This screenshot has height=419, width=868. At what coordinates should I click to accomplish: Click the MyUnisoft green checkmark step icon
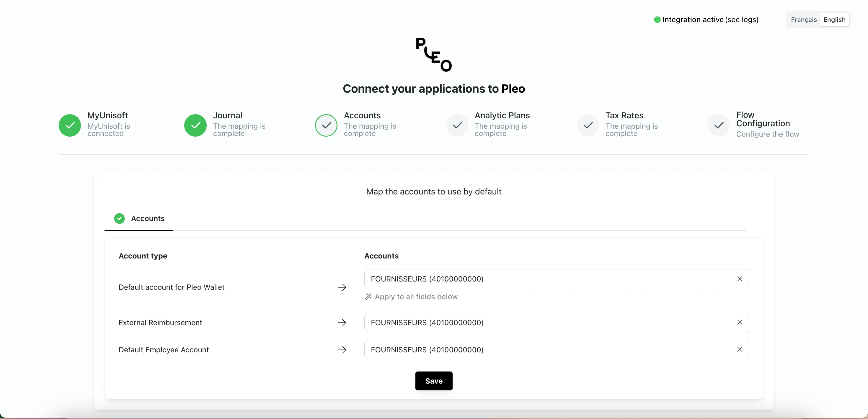[70, 125]
